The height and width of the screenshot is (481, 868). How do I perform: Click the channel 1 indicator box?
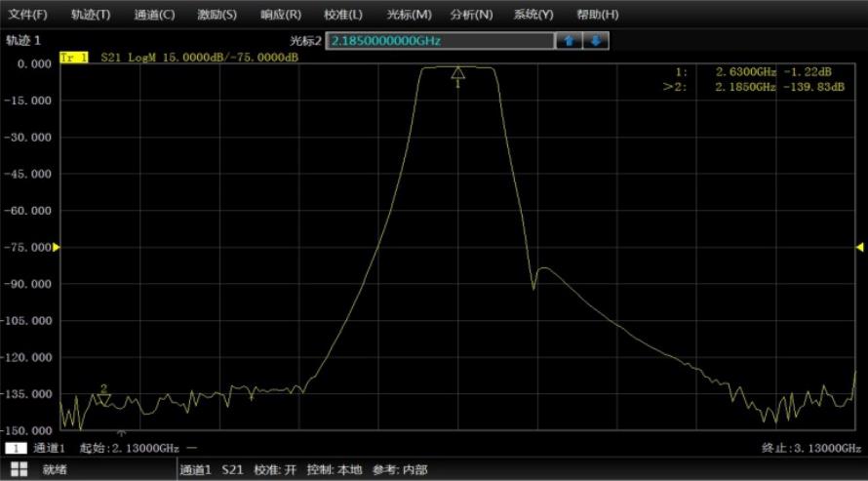16,448
